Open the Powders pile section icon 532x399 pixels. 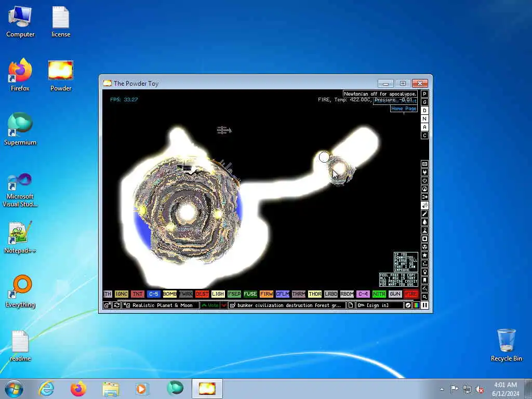[x=424, y=230]
